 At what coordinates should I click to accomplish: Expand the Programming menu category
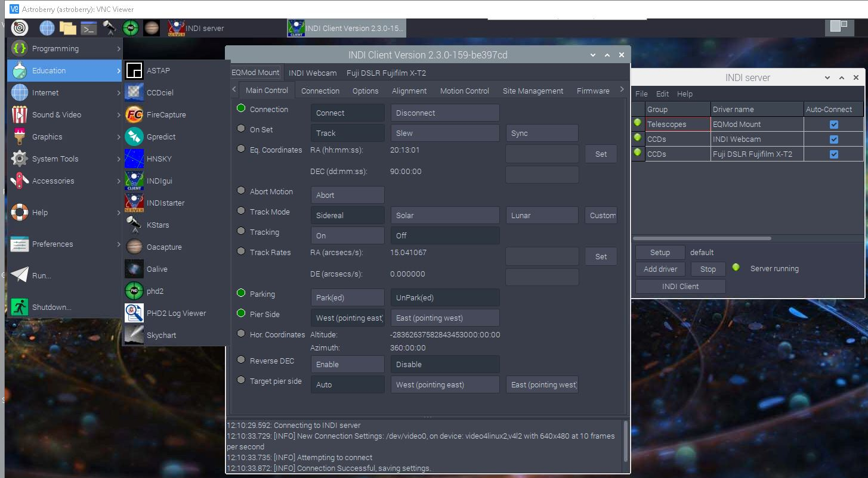(x=65, y=48)
